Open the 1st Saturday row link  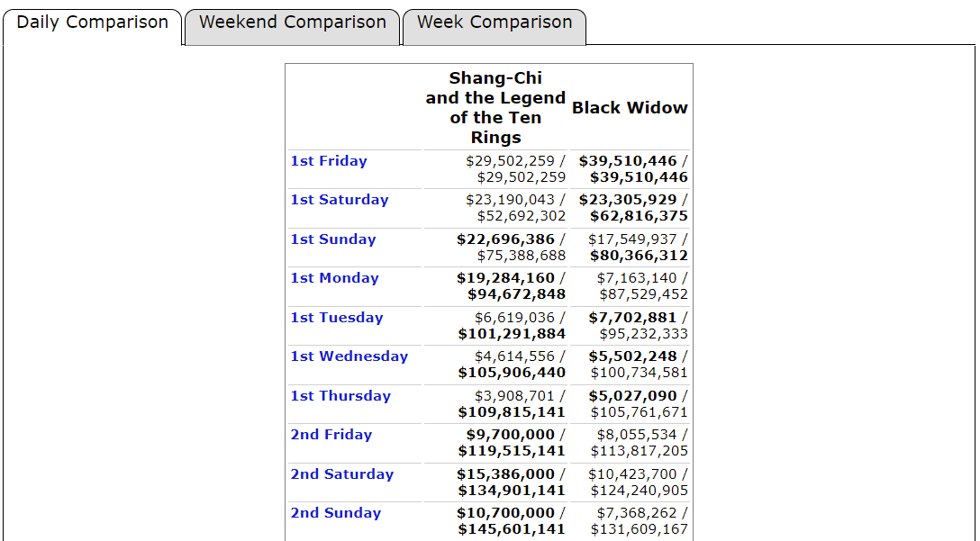click(x=339, y=200)
